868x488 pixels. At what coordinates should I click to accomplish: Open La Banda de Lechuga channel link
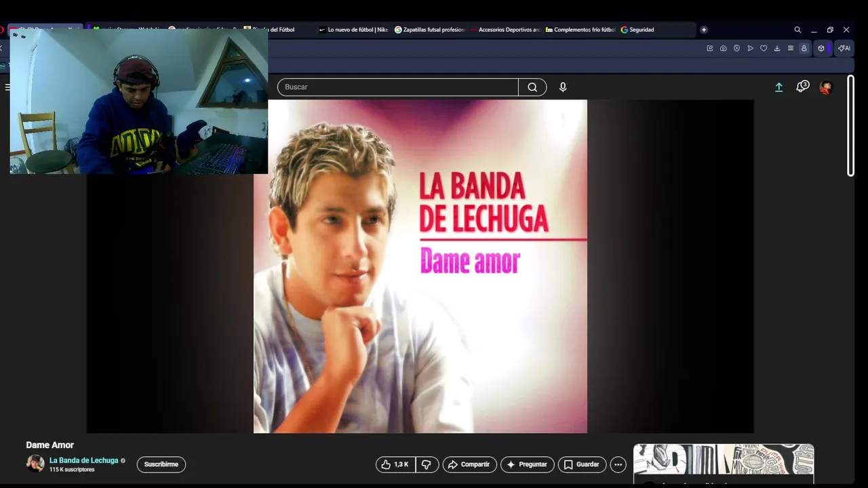83,460
